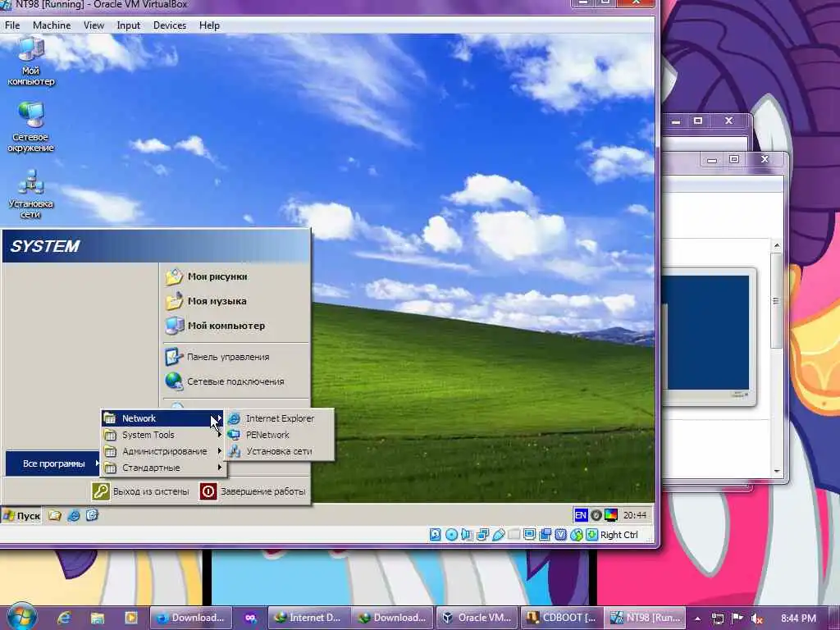Click the mouse integration indicator
The width and height of the screenshot is (840, 630).
tap(577, 535)
